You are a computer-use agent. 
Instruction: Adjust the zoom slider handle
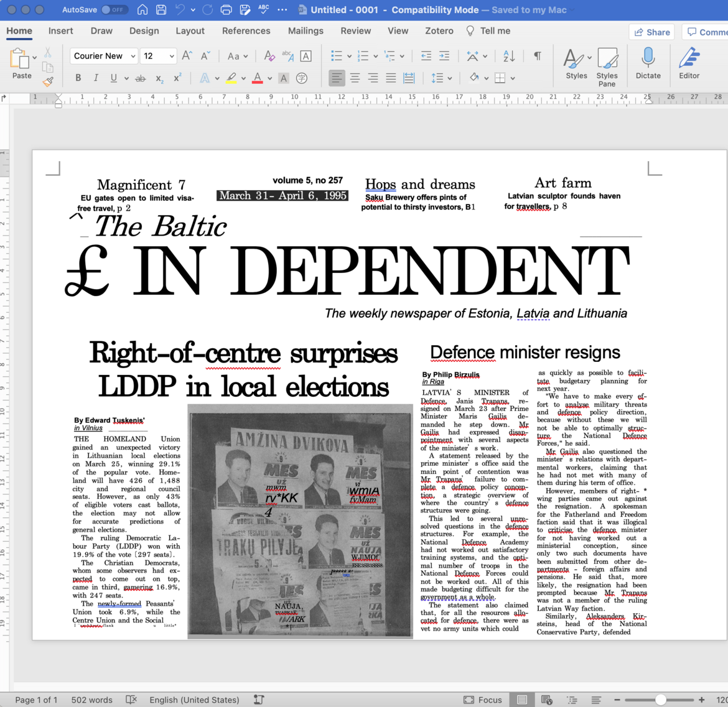[x=661, y=700]
